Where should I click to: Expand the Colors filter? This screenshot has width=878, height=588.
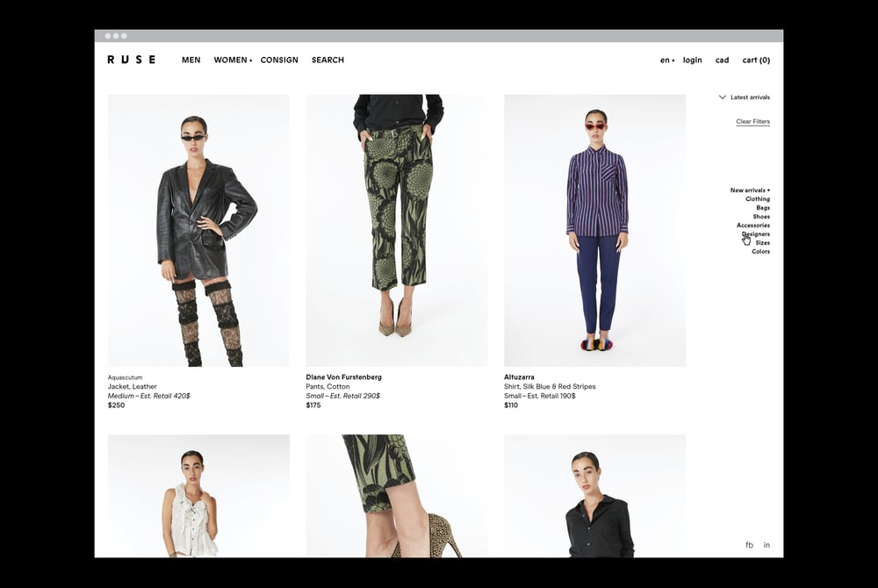point(761,252)
